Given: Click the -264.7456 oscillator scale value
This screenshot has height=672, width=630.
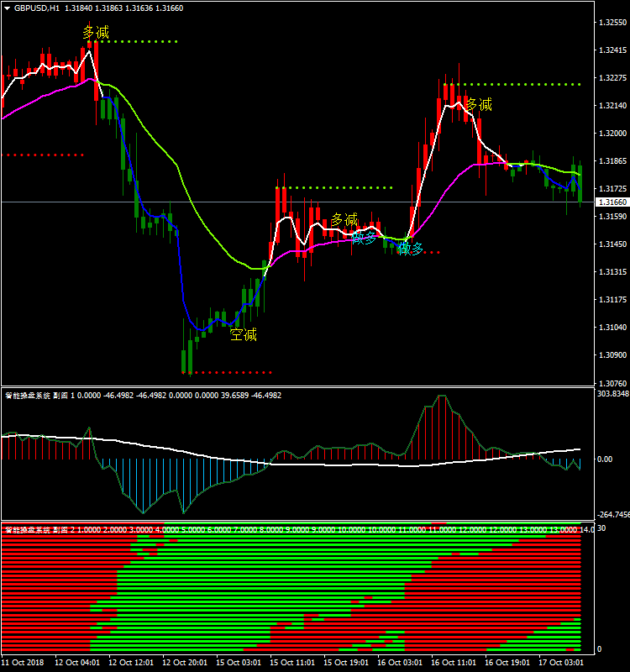Looking at the screenshot, I should [x=612, y=515].
